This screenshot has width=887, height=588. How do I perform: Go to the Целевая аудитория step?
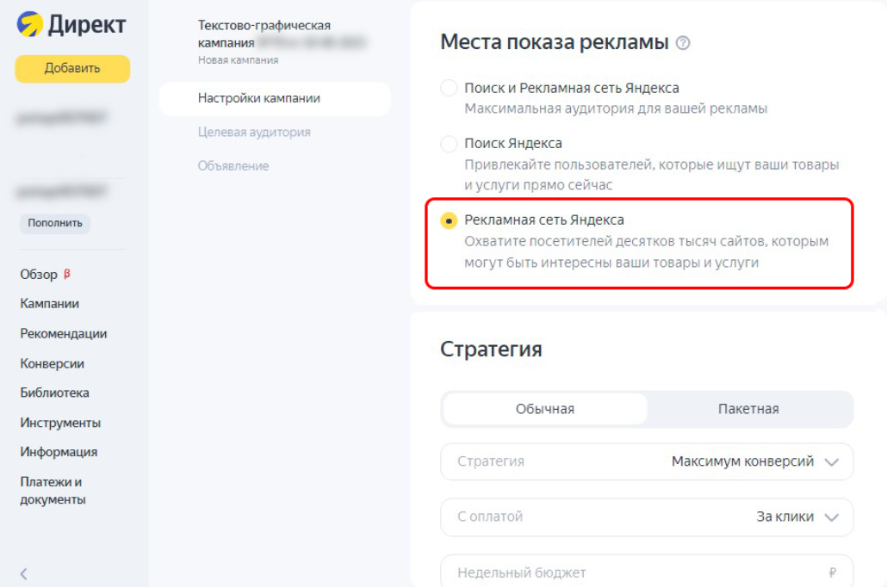pyautogui.click(x=254, y=133)
